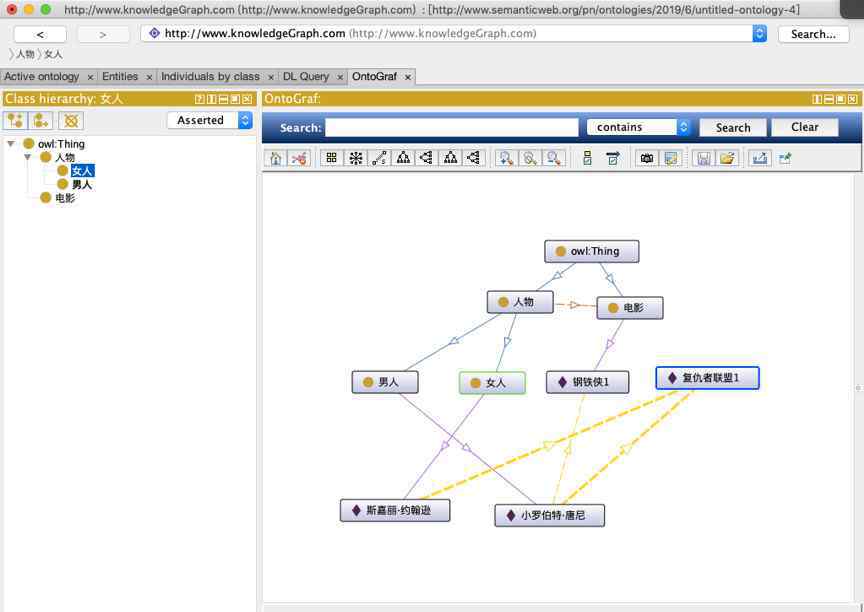Image resolution: width=864 pixels, height=612 pixels.
Task: Save the graph with the floppy disk icon
Action: tap(704, 159)
